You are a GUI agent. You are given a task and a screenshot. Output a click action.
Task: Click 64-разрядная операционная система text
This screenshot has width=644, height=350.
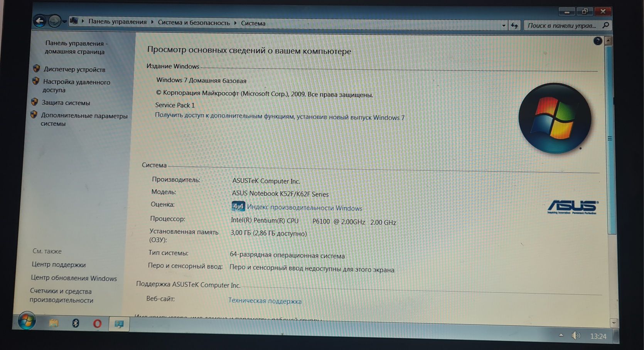tap(287, 255)
